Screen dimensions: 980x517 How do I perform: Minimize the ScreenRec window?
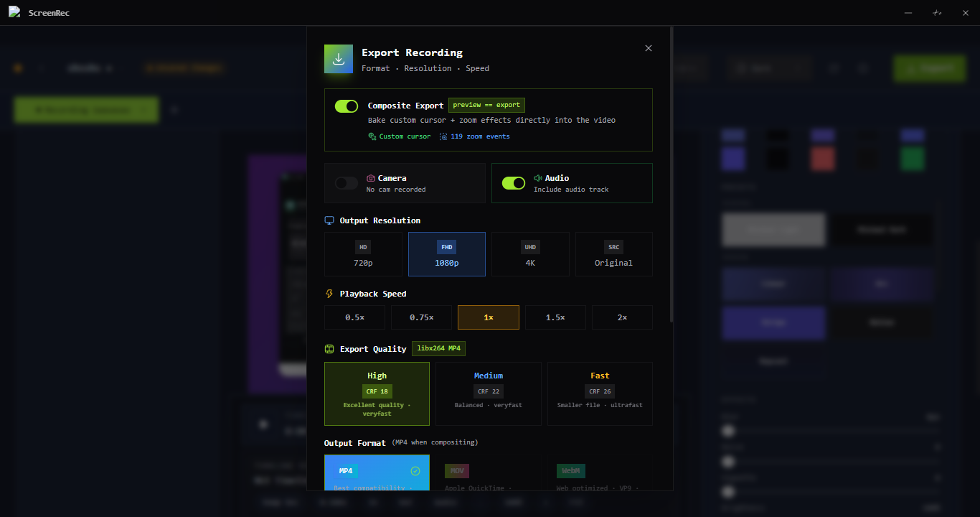(x=908, y=13)
